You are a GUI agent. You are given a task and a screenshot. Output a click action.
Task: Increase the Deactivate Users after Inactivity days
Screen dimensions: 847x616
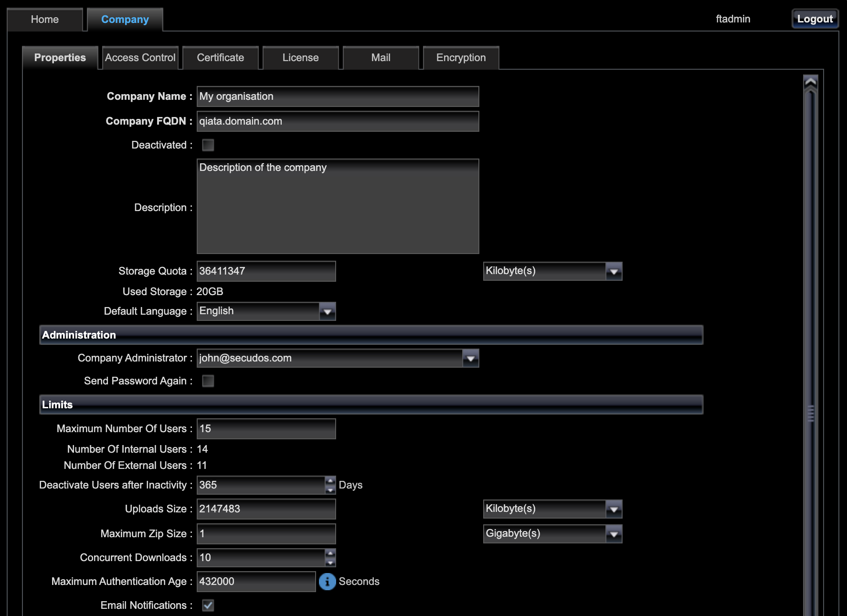tap(330, 481)
